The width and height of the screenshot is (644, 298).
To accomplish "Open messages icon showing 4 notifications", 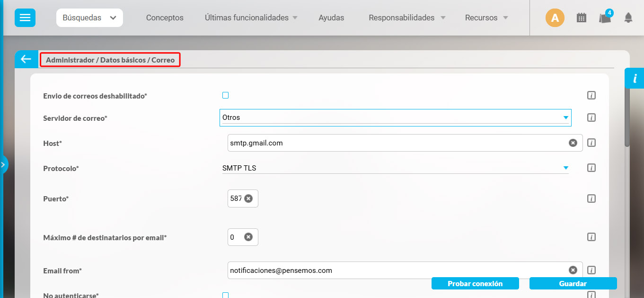I will tap(605, 18).
